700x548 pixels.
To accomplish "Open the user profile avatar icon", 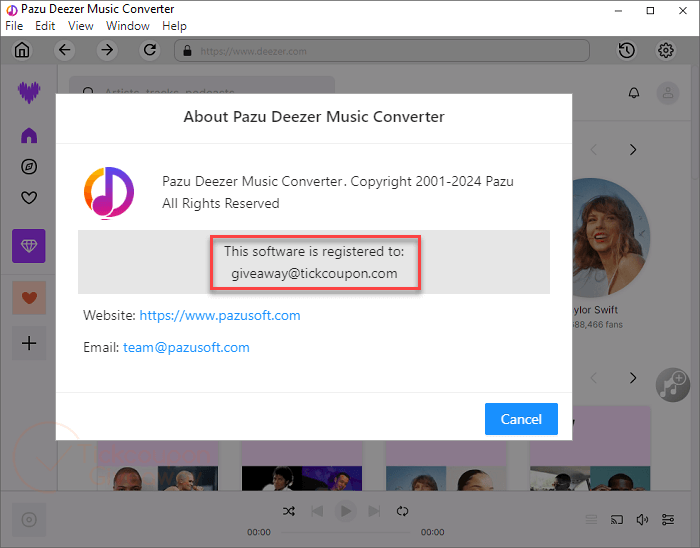I will coord(668,93).
